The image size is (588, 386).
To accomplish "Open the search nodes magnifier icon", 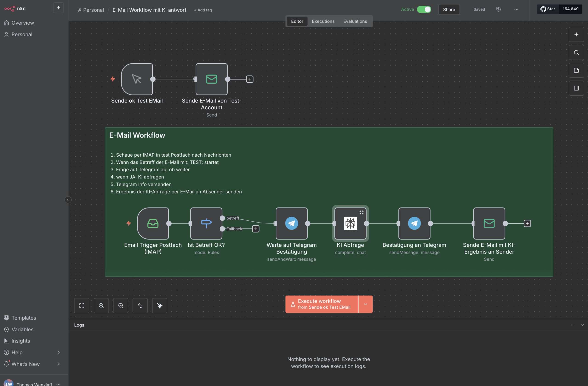I will click(576, 52).
